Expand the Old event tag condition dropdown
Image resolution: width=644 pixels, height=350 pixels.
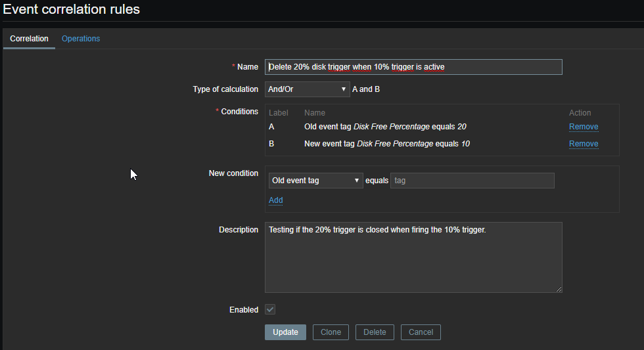coord(315,181)
